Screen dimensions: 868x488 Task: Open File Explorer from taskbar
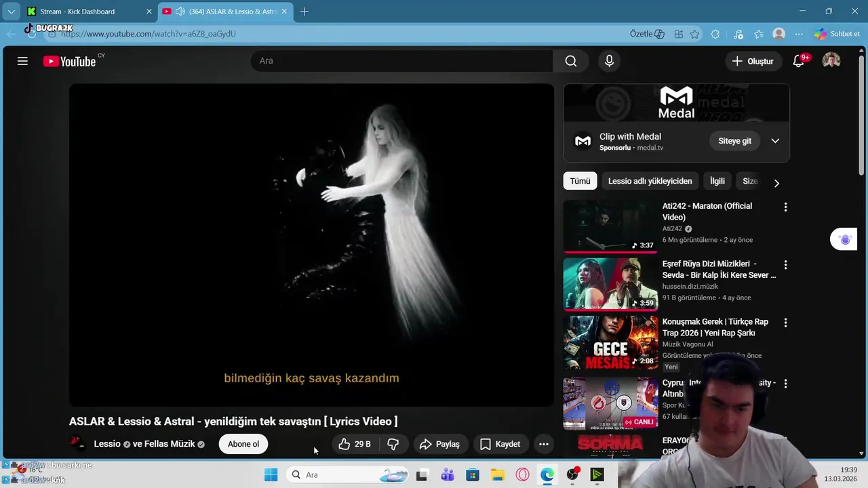[497, 474]
